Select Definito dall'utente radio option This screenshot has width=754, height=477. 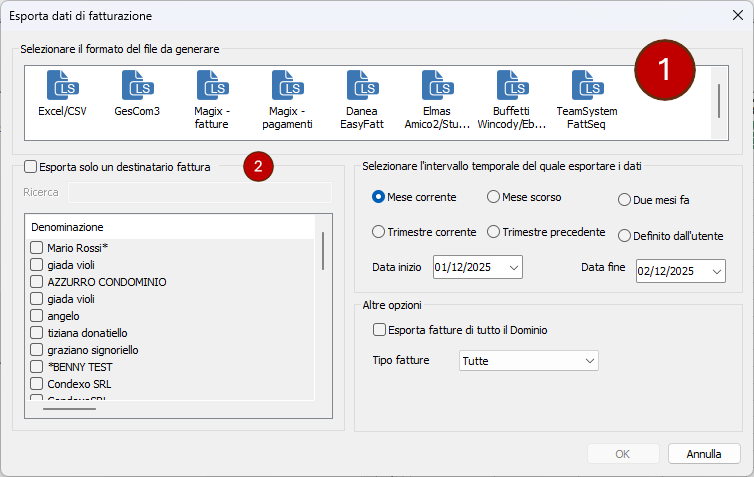625,236
